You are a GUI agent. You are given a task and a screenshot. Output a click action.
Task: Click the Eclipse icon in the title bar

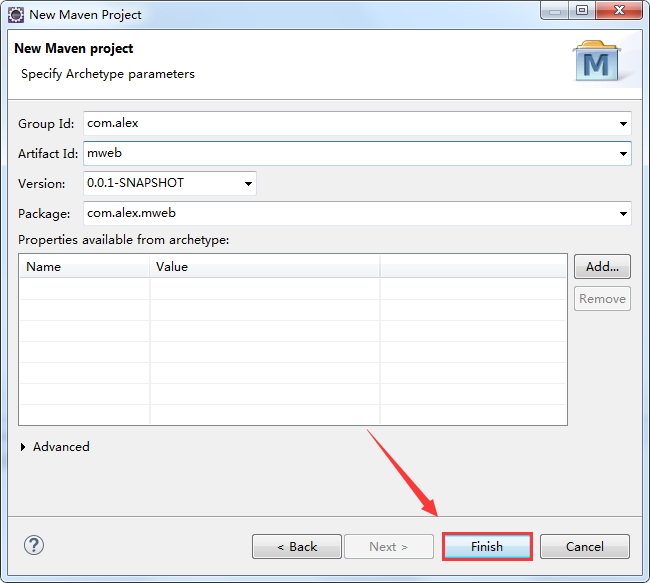[16, 15]
